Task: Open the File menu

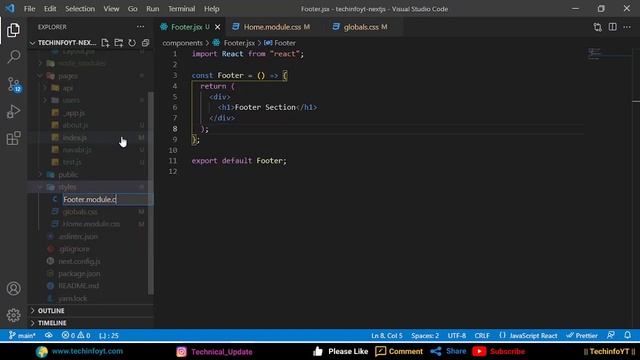Action: coord(29,9)
